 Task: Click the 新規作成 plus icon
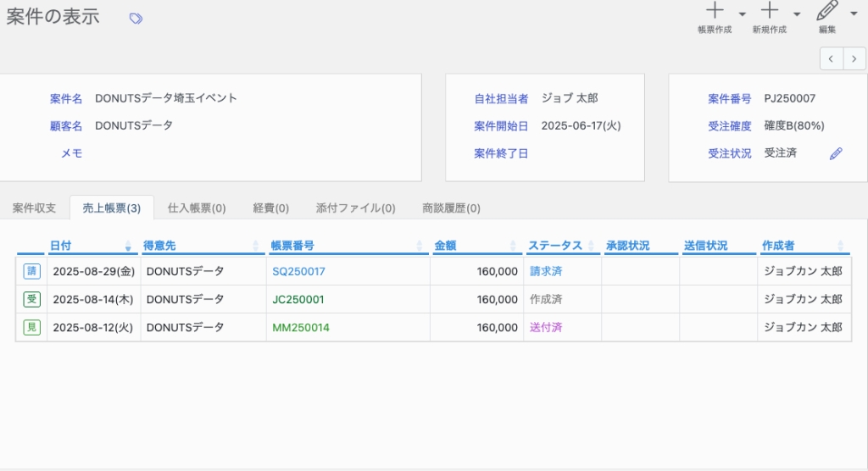pyautogui.click(x=769, y=12)
